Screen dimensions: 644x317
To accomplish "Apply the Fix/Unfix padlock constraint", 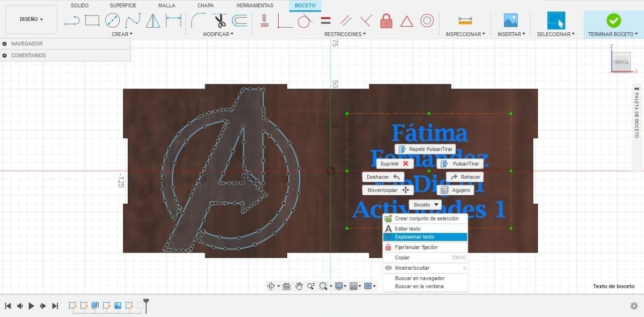I will [x=386, y=21].
